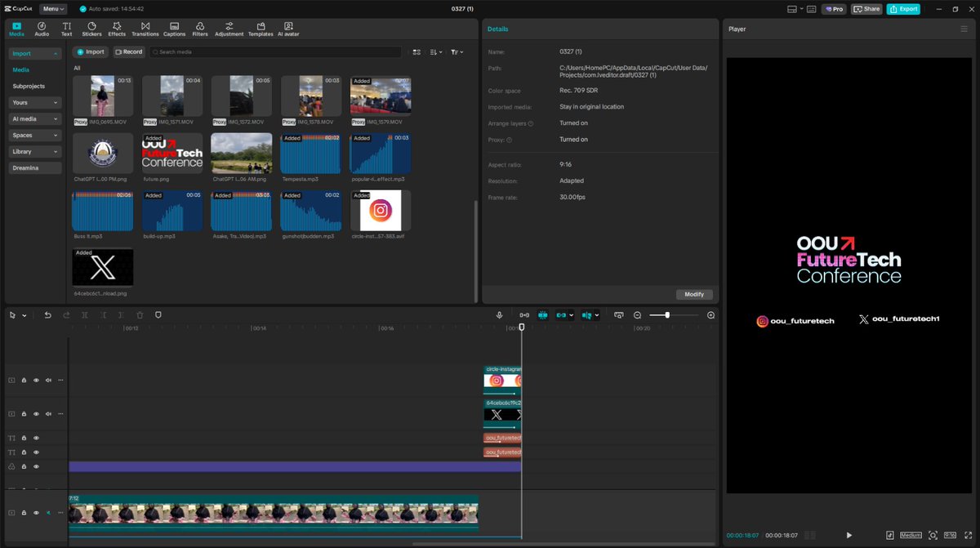Open the Effects panel
Screen dimensions: 980x548
click(x=117, y=29)
